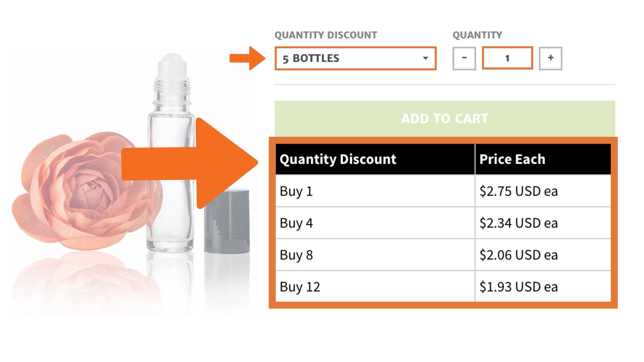Screen dimensions: 644x362
Task: Click the $1.93 USD ea price cell
Action: 543,286
